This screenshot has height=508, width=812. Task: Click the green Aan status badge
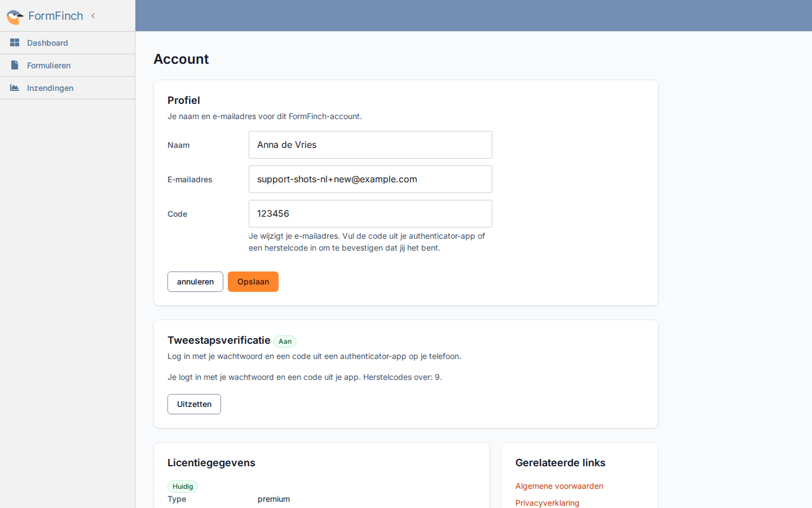tap(285, 341)
